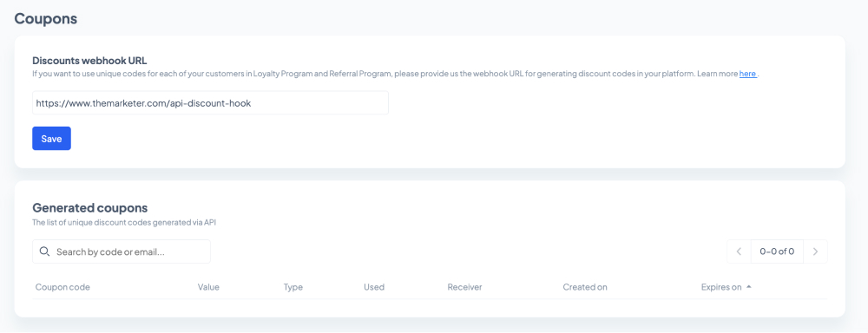The width and height of the screenshot is (868, 333).
Task: Open the Learn more "here" link
Action: coord(748,74)
